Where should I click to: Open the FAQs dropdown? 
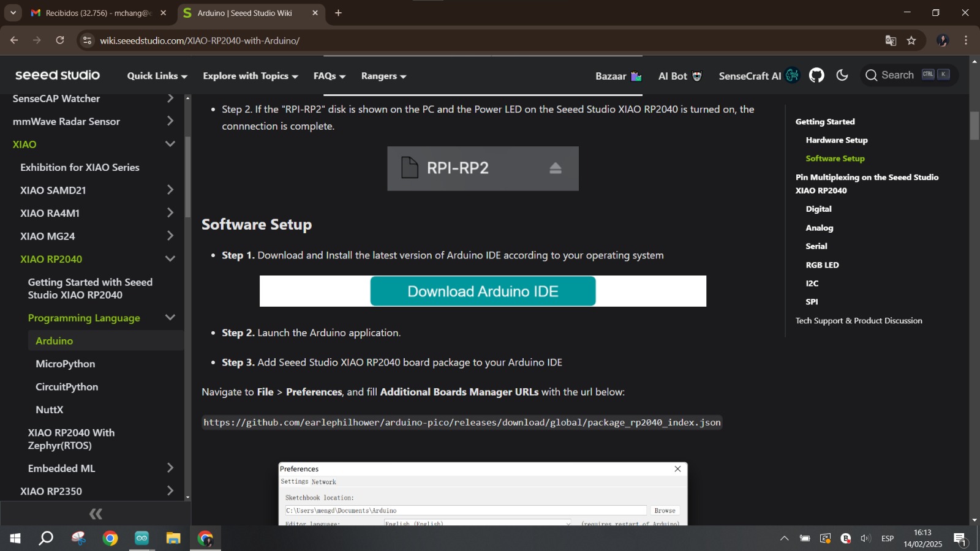[330, 76]
